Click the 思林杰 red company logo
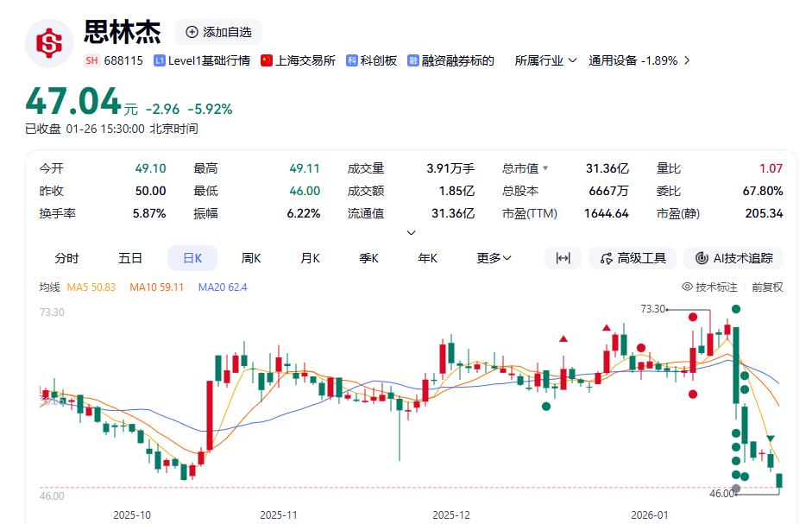 coord(48,43)
